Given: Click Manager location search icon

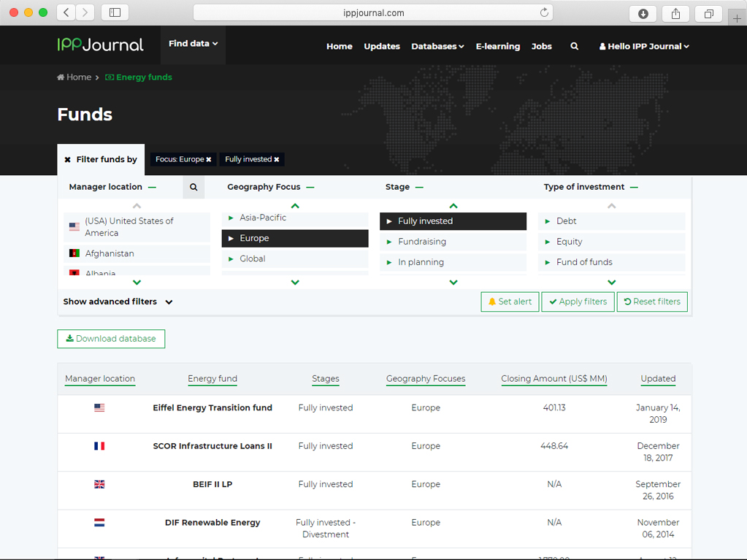Looking at the screenshot, I should (194, 187).
